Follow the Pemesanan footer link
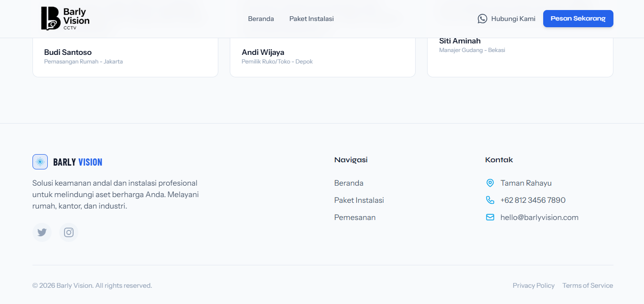 click(355, 217)
